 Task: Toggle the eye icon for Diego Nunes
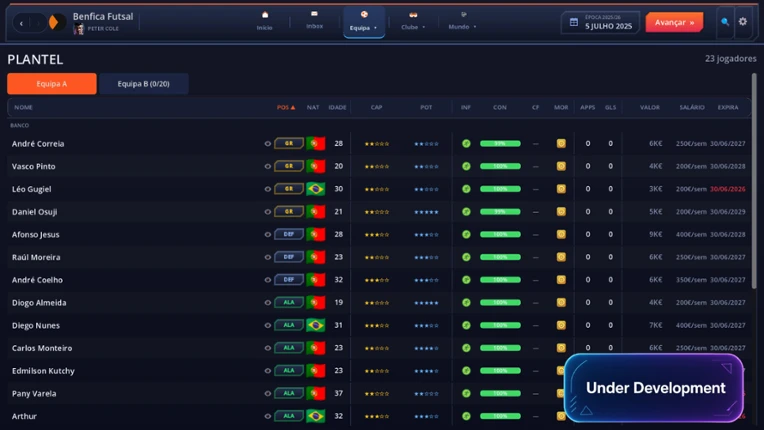267,325
